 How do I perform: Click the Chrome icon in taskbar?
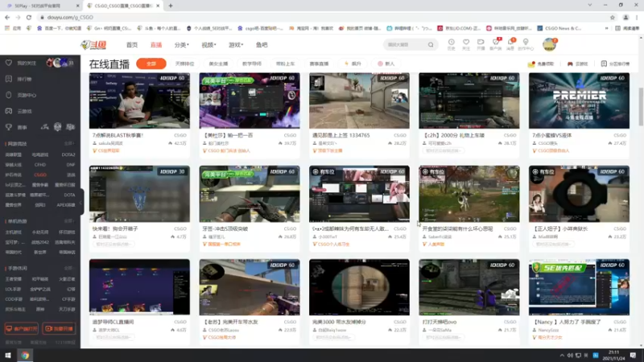click(x=25, y=356)
